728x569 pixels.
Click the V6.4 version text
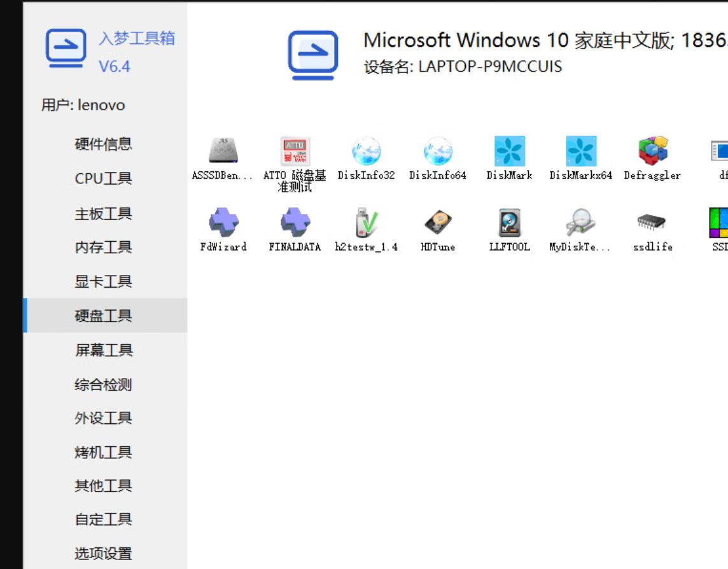pyautogui.click(x=114, y=66)
